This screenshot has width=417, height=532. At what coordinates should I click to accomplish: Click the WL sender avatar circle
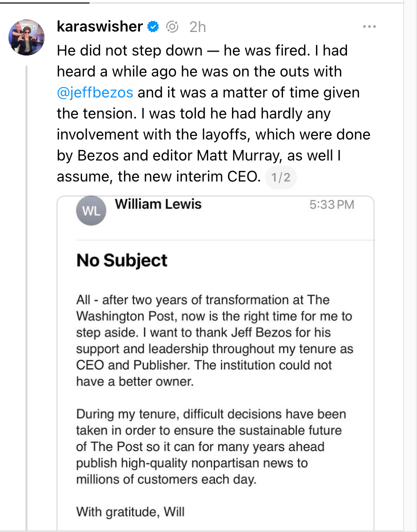[91, 211]
